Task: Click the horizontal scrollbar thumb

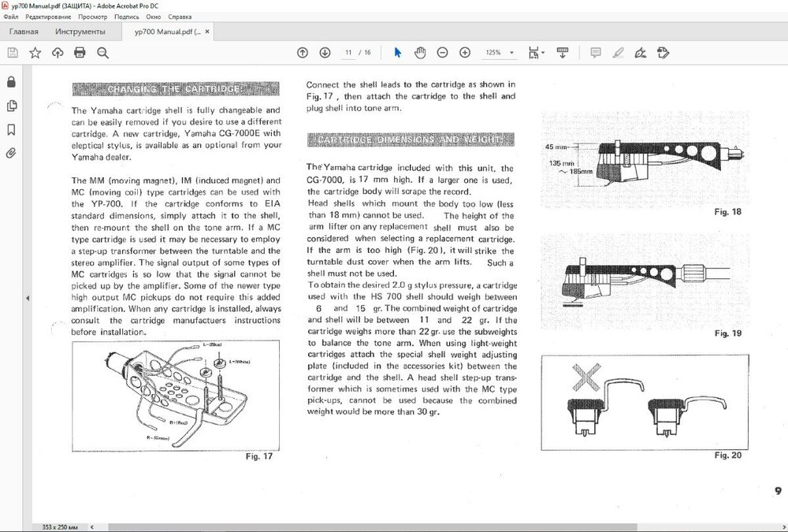Action: click(x=372, y=527)
